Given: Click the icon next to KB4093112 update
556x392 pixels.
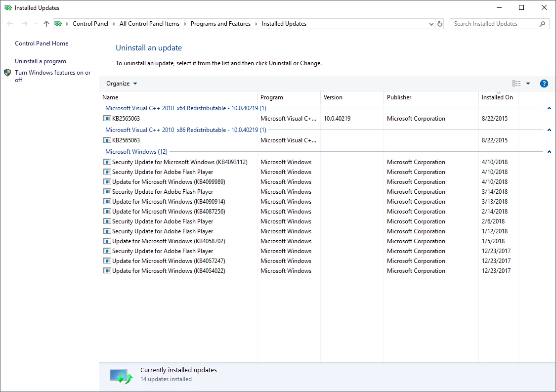Looking at the screenshot, I should click(107, 162).
